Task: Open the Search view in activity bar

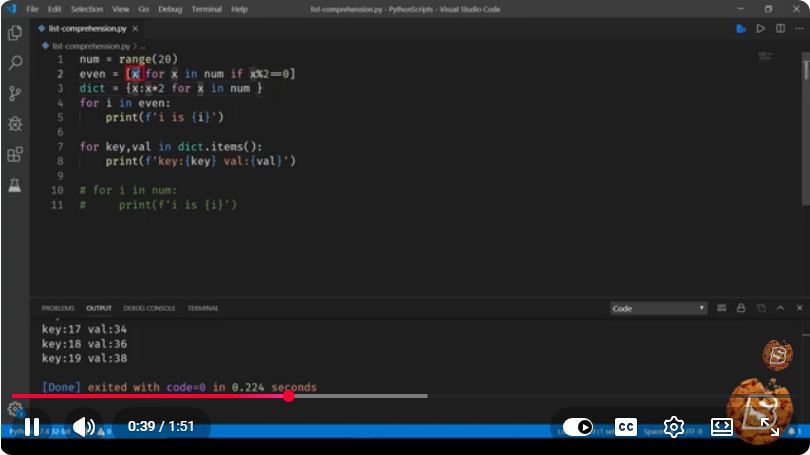Action: point(15,63)
